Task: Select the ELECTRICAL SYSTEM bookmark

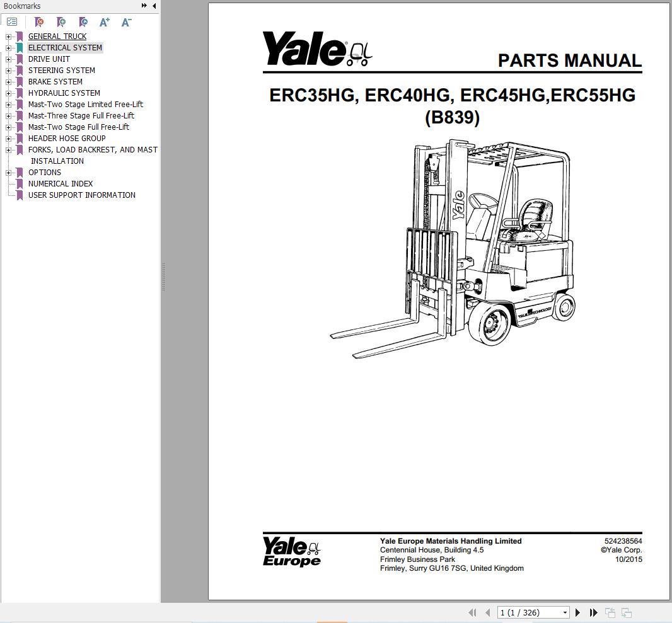Action: tap(65, 47)
